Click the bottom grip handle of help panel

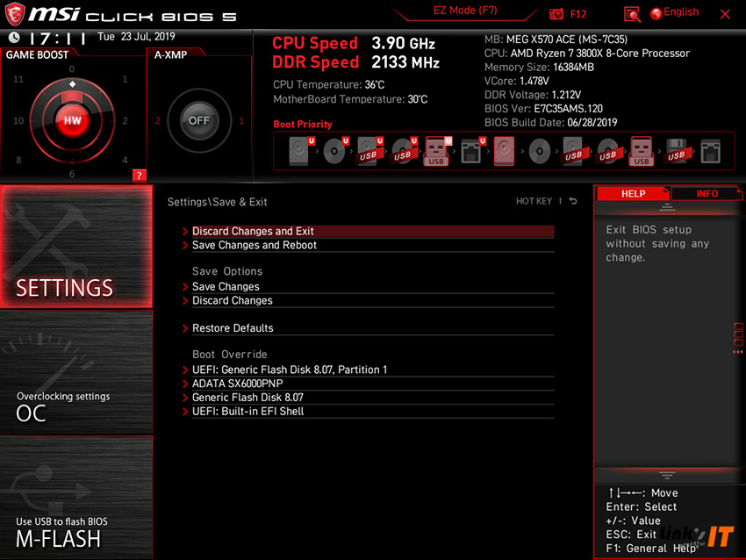666,476
